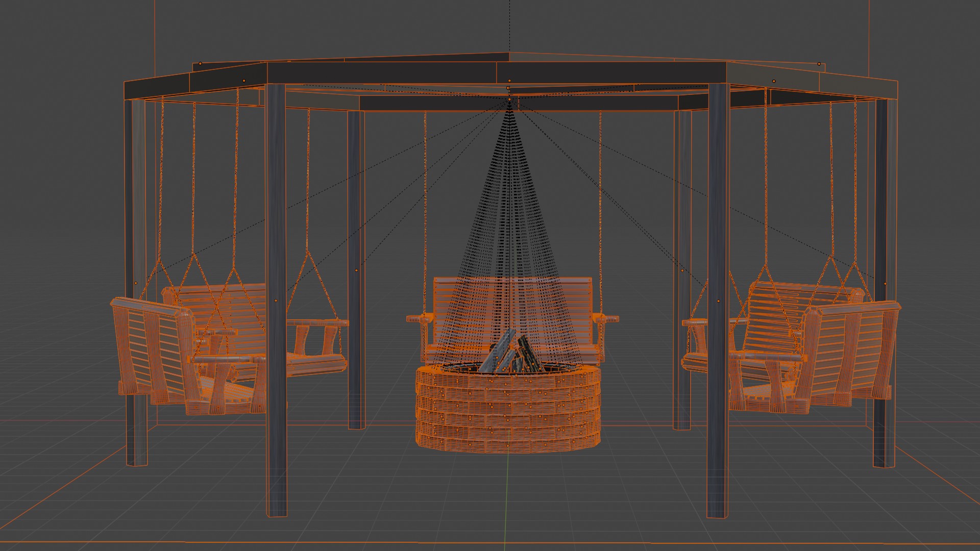Click the left chain of center swing
This screenshot has width=980, height=551.
point(425,204)
